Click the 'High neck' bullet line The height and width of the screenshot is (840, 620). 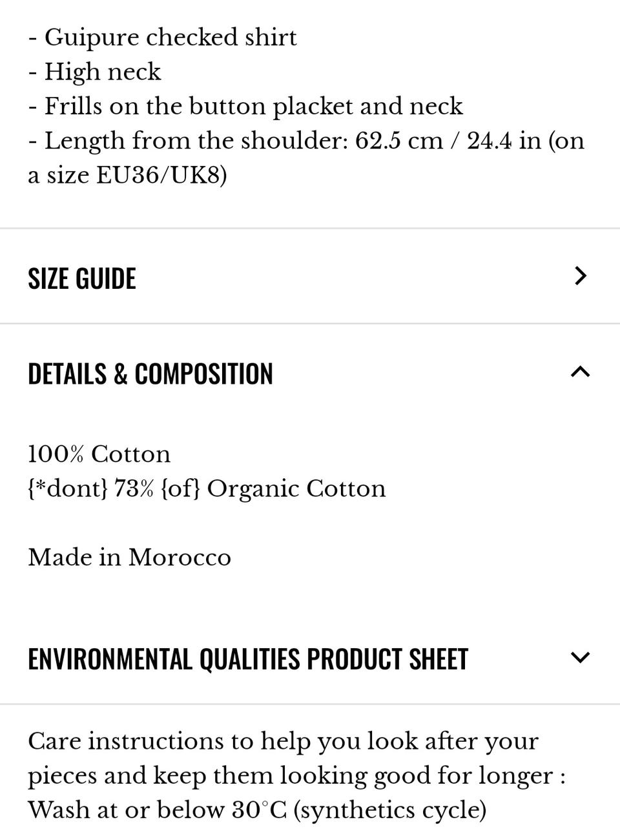point(94,72)
